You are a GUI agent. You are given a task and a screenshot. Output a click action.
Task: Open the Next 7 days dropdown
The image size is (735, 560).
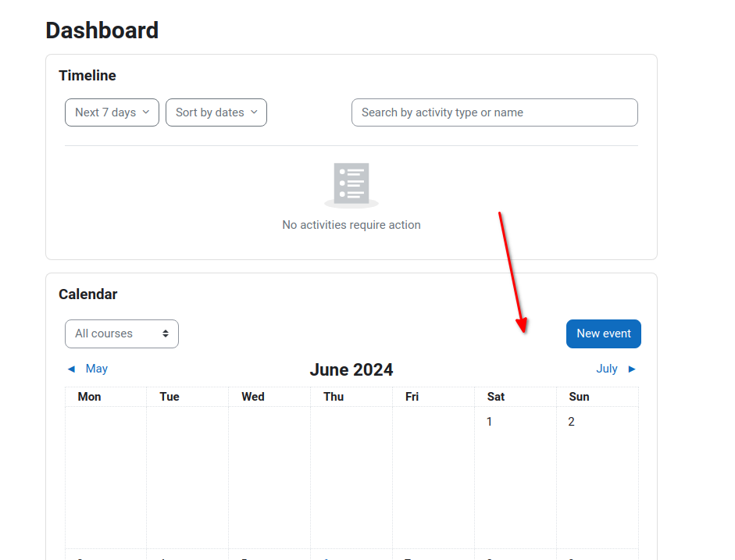(x=112, y=112)
